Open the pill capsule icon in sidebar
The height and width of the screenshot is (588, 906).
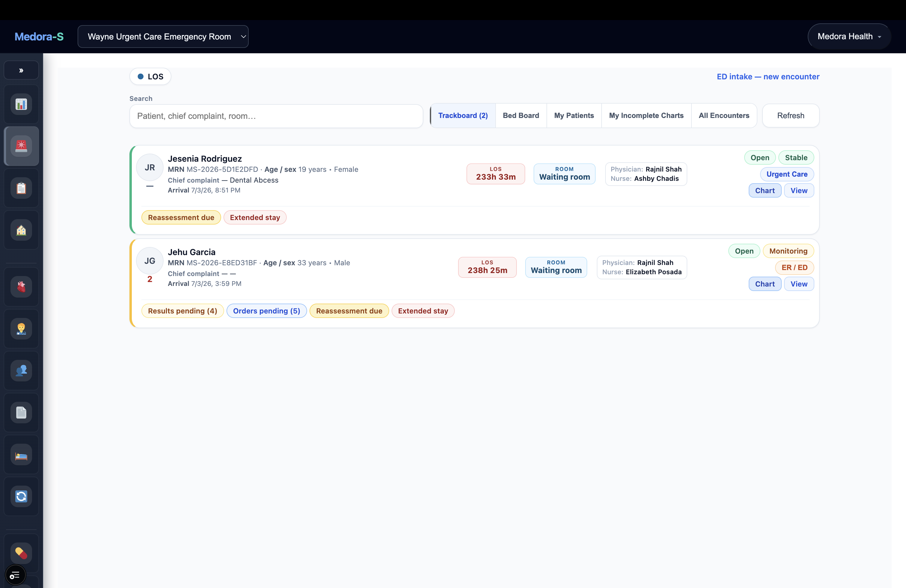tap(21, 553)
